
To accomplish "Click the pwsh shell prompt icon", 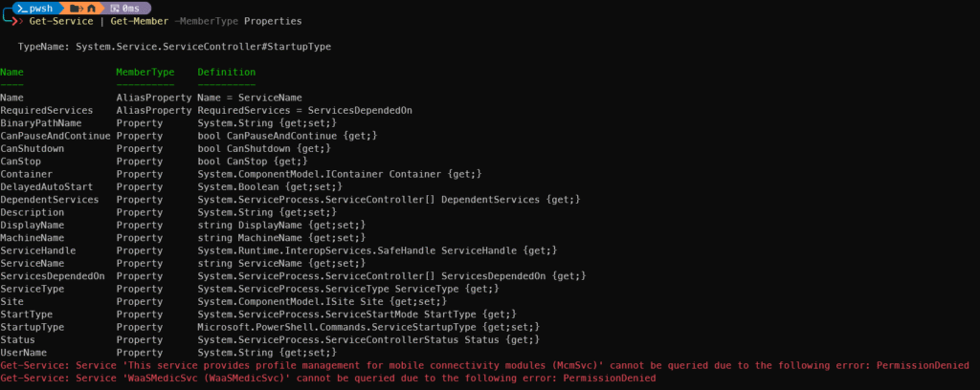I will pos(23,8).
